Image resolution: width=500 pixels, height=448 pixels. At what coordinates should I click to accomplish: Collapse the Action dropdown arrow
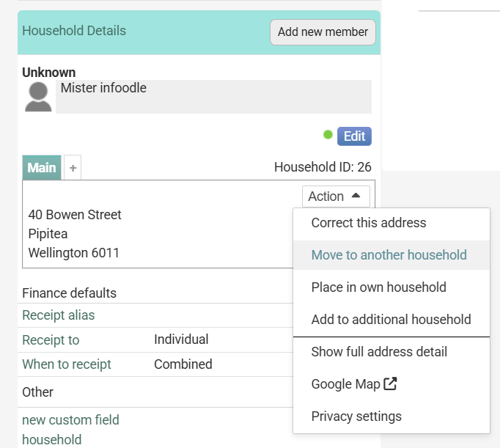click(x=356, y=195)
